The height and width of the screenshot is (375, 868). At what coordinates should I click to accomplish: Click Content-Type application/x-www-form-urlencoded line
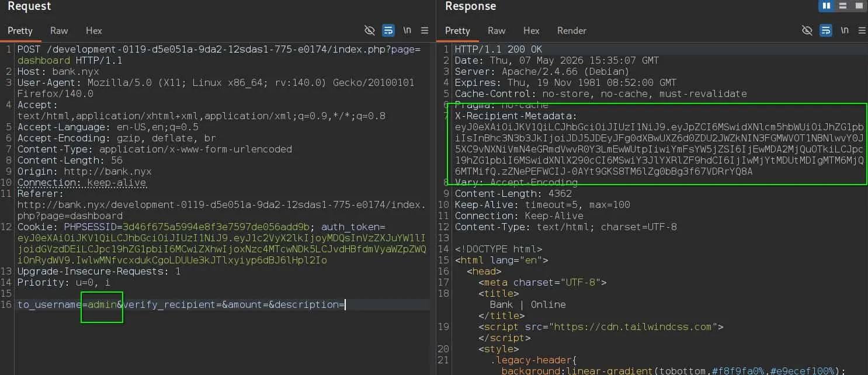pos(155,150)
